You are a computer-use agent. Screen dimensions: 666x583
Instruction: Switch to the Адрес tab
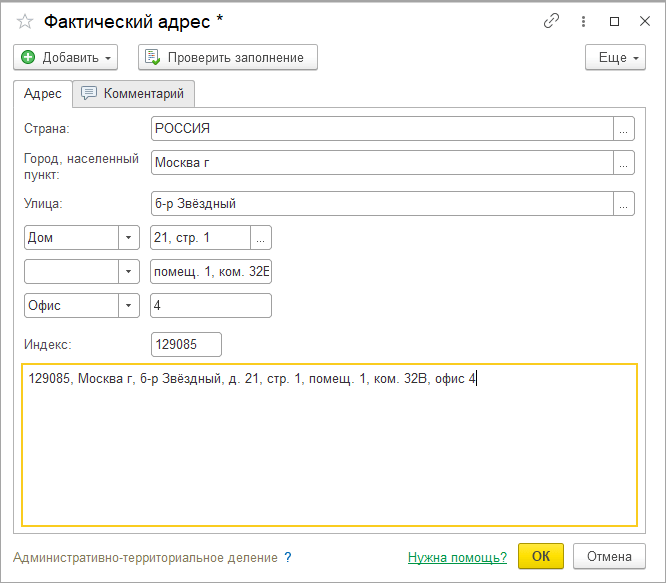click(42, 93)
